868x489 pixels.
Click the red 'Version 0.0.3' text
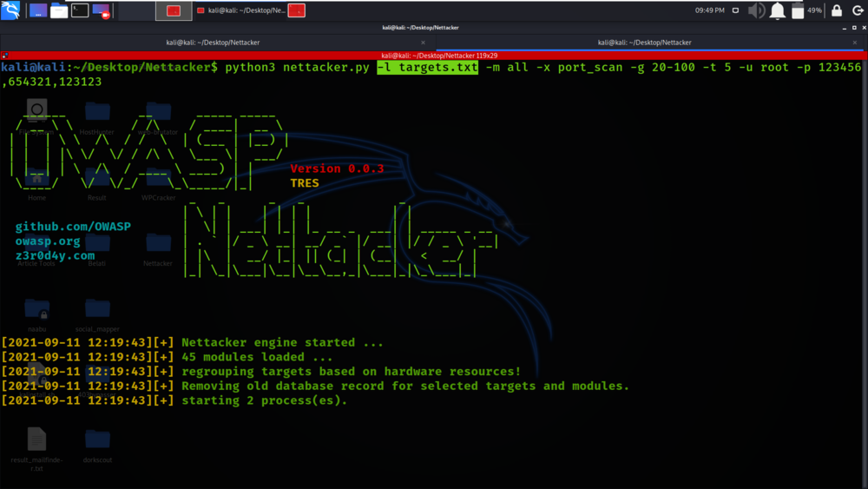tap(337, 169)
